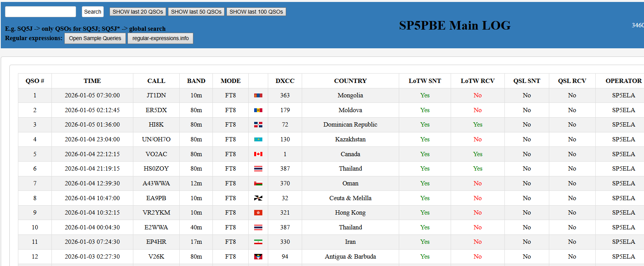Click the Mongolia flag icon

(x=258, y=95)
